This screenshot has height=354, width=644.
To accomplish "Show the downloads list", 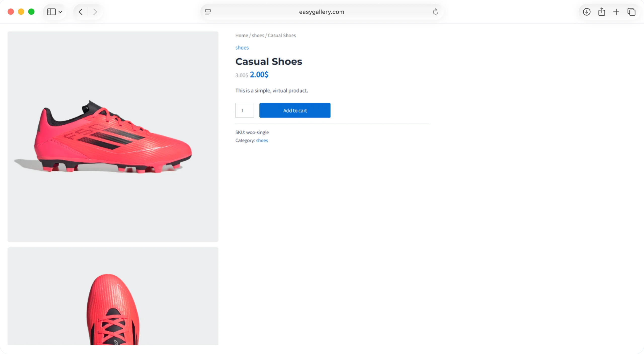I will 586,12.
